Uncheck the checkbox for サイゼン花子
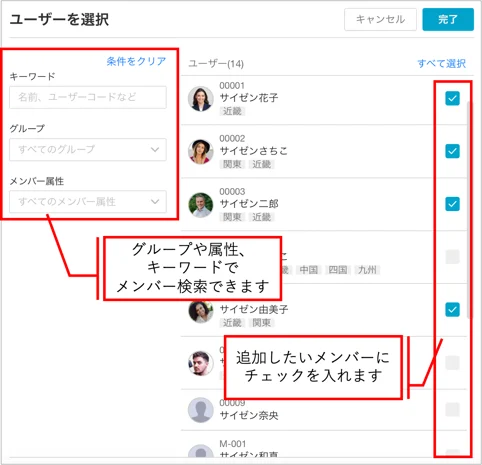This screenshot has height=465, width=482. pyautogui.click(x=452, y=98)
